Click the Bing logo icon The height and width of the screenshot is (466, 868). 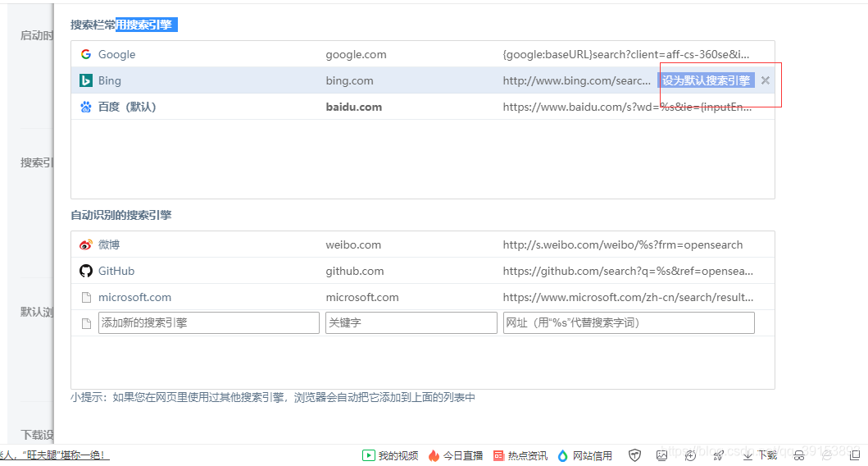[86, 81]
